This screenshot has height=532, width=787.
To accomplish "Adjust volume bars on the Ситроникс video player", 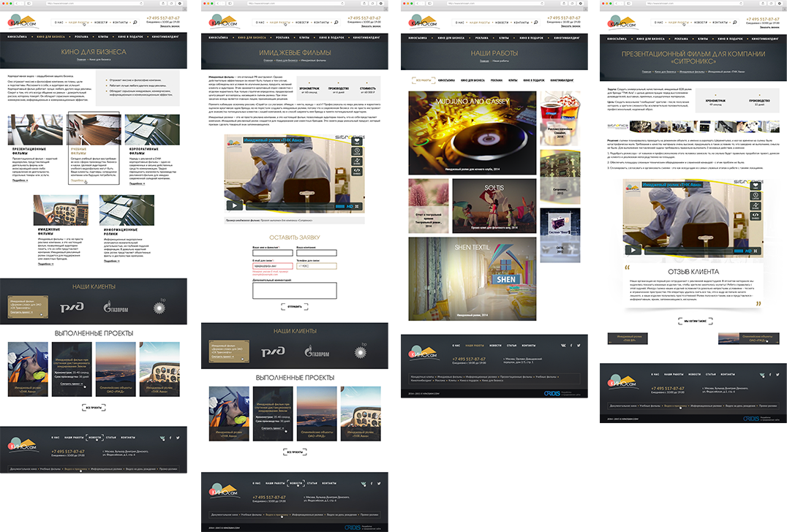I will (x=738, y=251).
